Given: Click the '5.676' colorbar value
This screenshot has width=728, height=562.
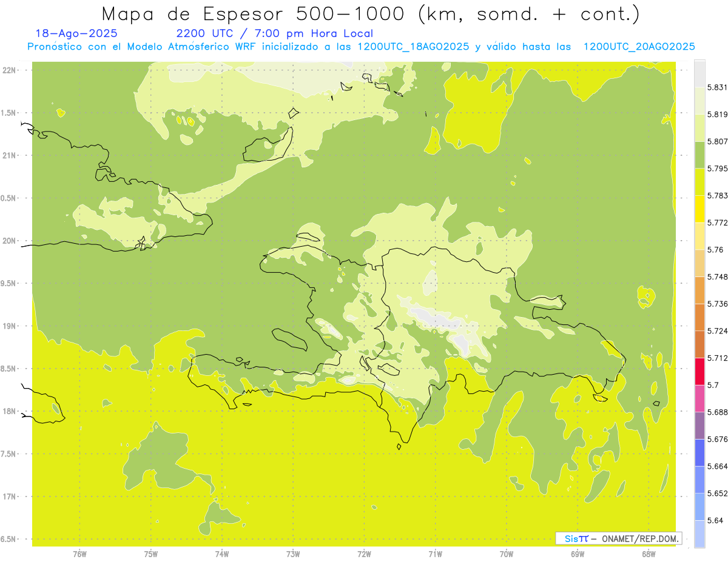Looking at the screenshot, I should point(717,439).
